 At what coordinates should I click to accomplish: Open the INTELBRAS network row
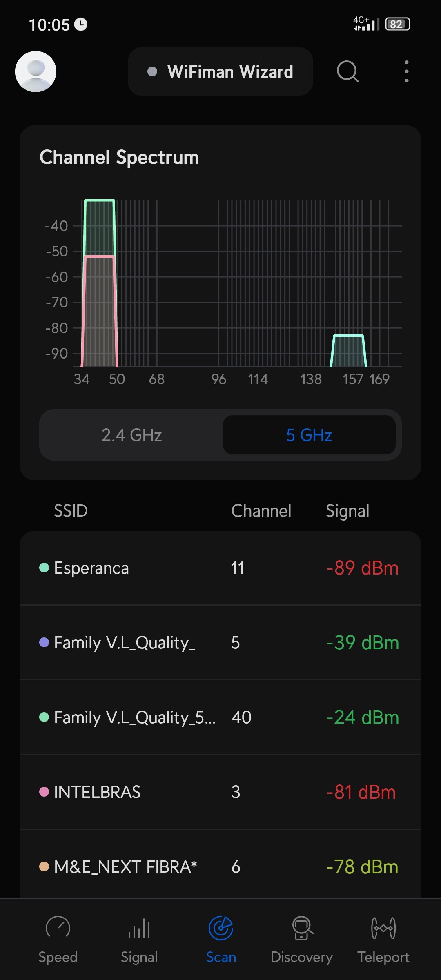pyautogui.click(x=220, y=792)
